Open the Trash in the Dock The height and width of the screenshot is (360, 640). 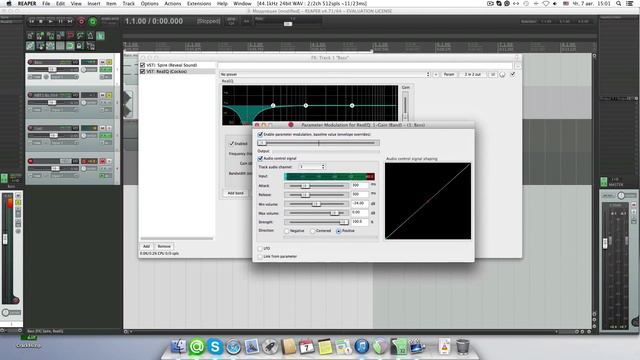point(462,347)
